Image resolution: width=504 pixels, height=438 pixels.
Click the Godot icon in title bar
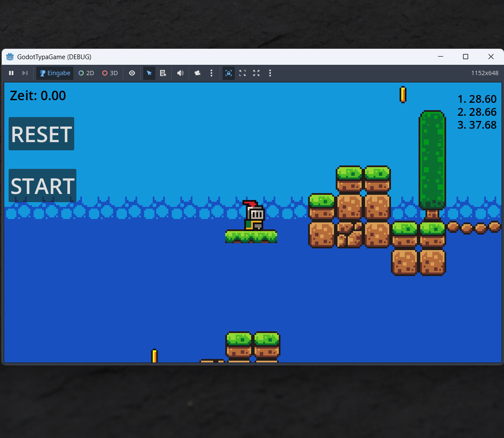click(x=10, y=57)
